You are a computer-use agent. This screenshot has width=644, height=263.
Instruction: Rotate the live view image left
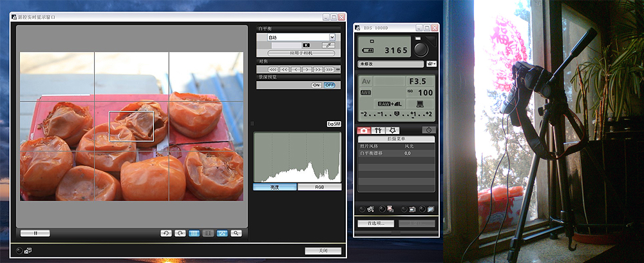pos(166,233)
